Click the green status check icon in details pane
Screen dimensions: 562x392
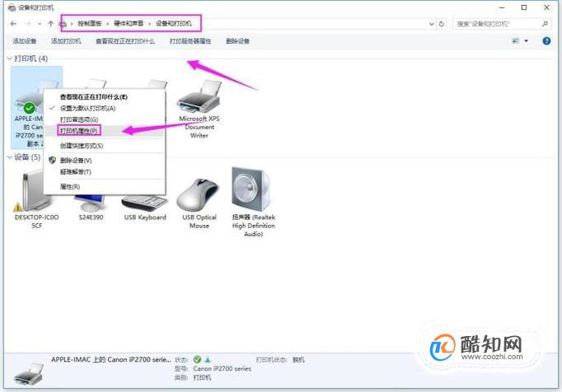[x=197, y=359]
